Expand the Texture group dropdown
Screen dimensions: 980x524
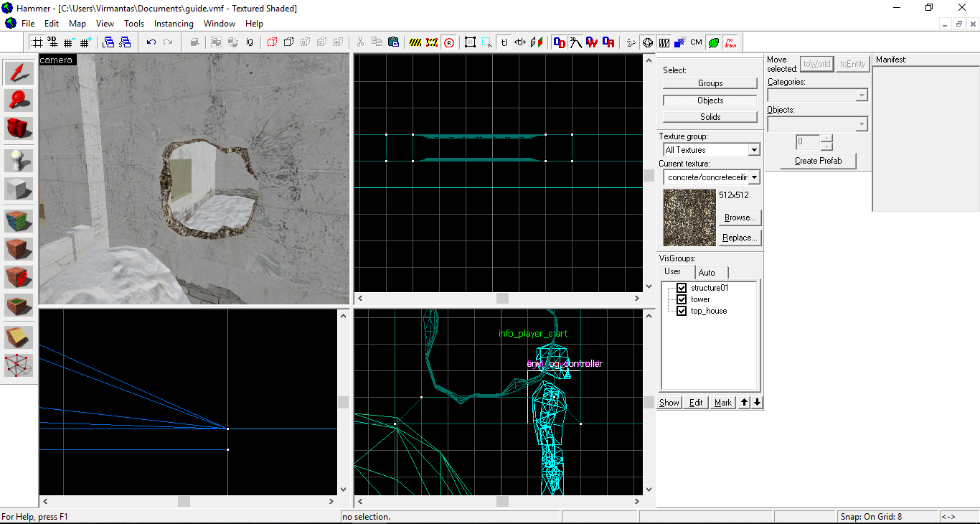tap(753, 150)
